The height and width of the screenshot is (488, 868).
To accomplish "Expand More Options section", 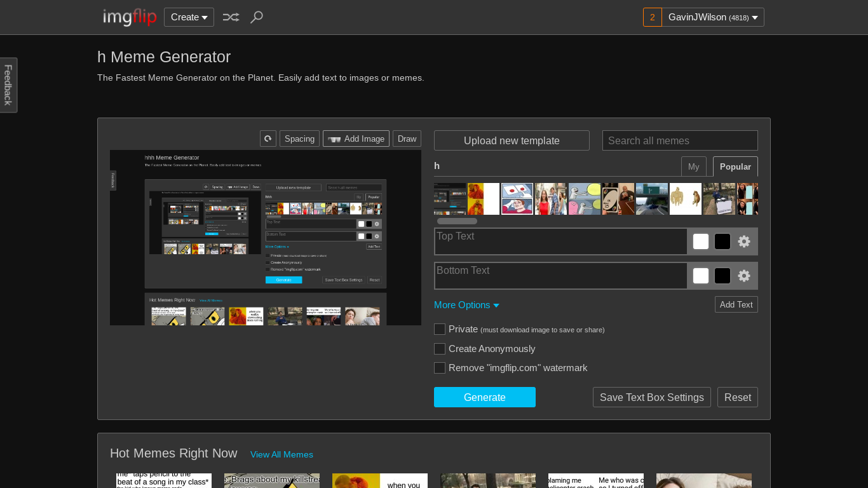I will (466, 305).
